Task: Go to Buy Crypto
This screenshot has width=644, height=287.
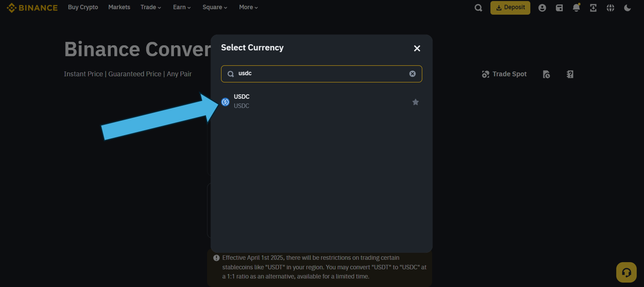Action: 83,7
